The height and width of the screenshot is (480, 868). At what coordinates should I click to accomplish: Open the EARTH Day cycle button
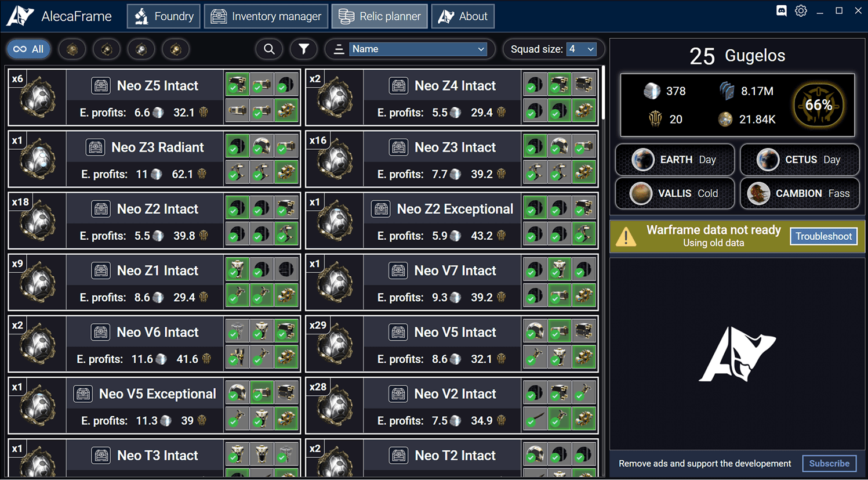[x=675, y=160]
